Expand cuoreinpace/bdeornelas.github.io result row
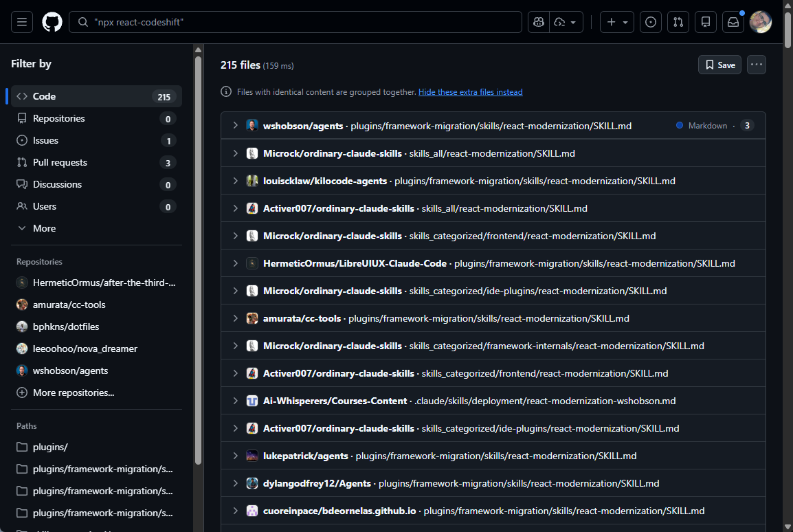This screenshot has width=793, height=532. [235, 511]
